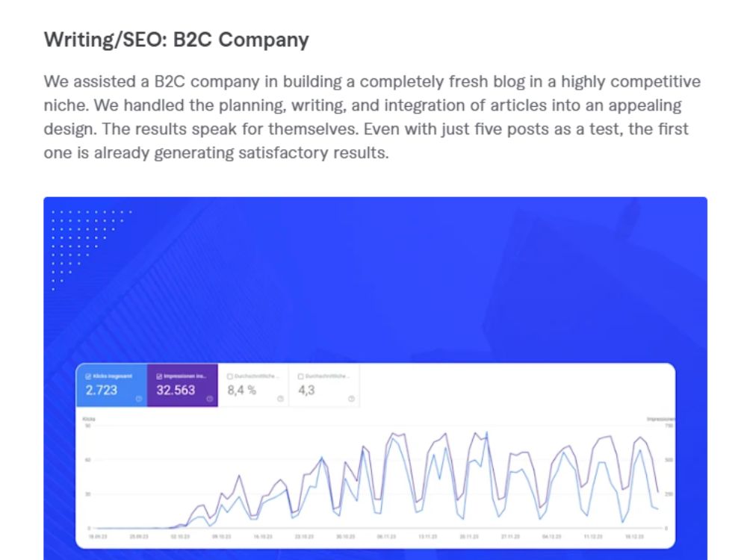Click the 06.11.23 date on x-axis
The image size is (747, 560).
click(x=386, y=537)
